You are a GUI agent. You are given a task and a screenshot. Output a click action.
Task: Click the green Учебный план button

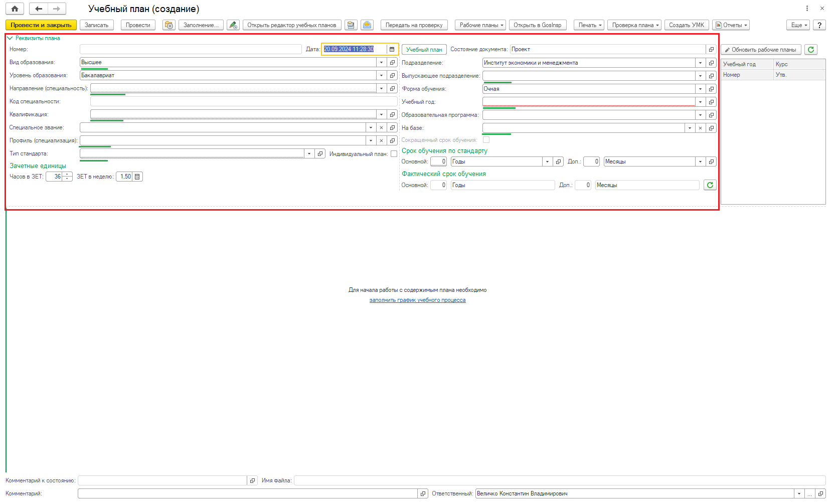point(424,50)
